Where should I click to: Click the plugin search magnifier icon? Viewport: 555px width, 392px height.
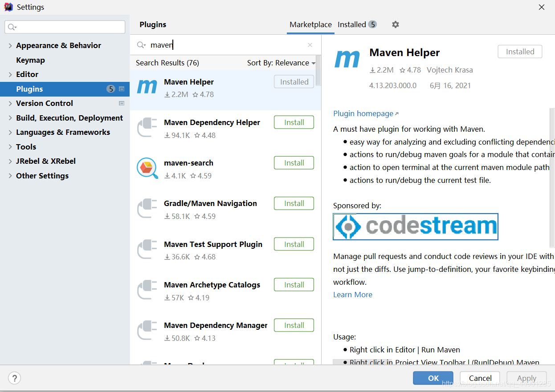coord(141,45)
